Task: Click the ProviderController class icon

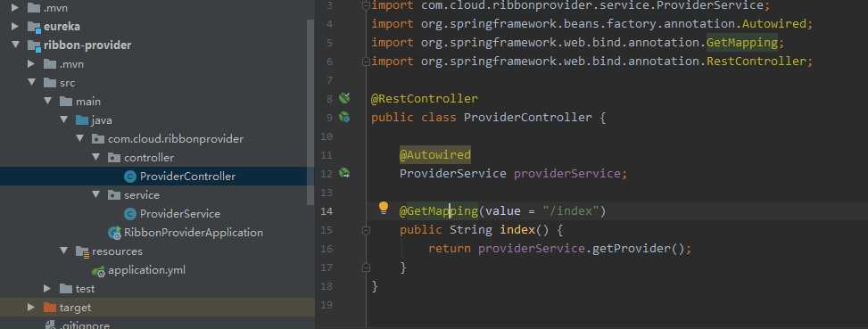Action: pos(130,177)
